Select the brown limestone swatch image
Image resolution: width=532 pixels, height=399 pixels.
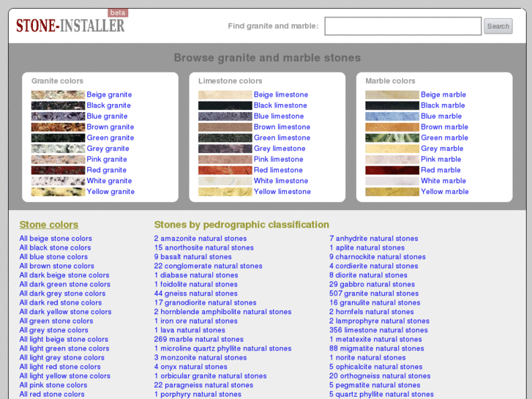pos(225,127)
